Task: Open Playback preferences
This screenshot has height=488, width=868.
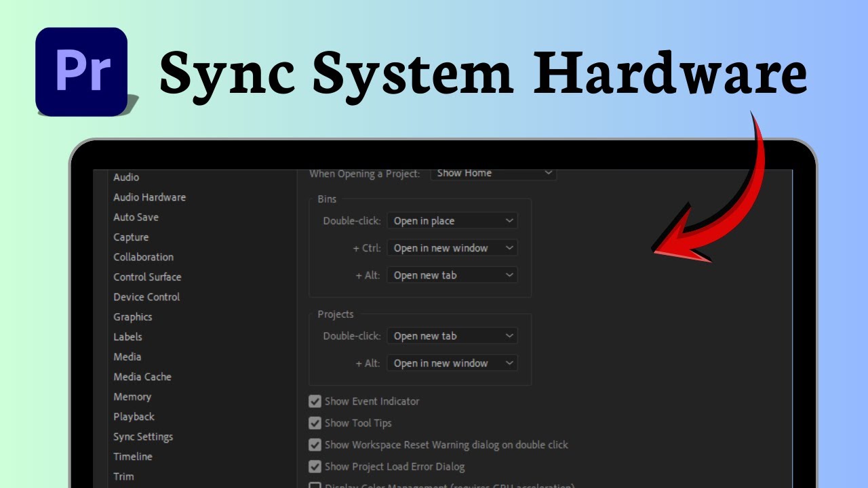Action: click(134, 417)
